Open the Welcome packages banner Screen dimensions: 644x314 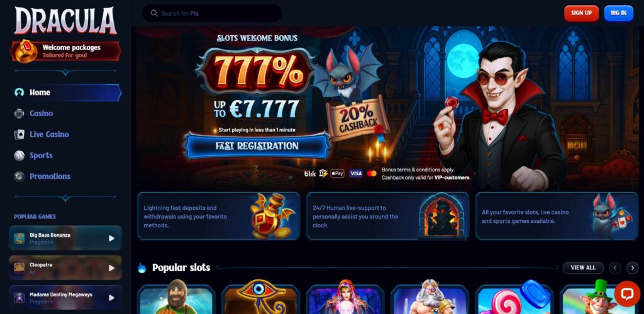pyautogui.click(x=65, y=51)
